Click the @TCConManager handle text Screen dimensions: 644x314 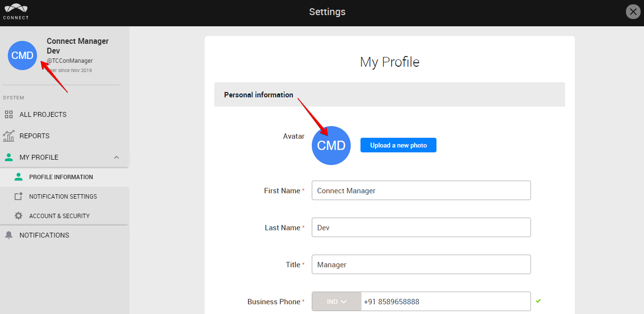point(70,61)
